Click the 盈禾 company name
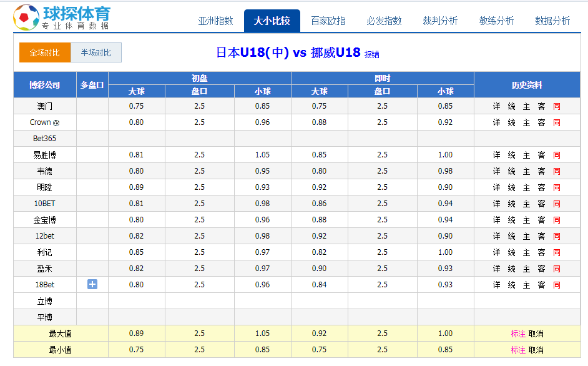 (44, 269)
